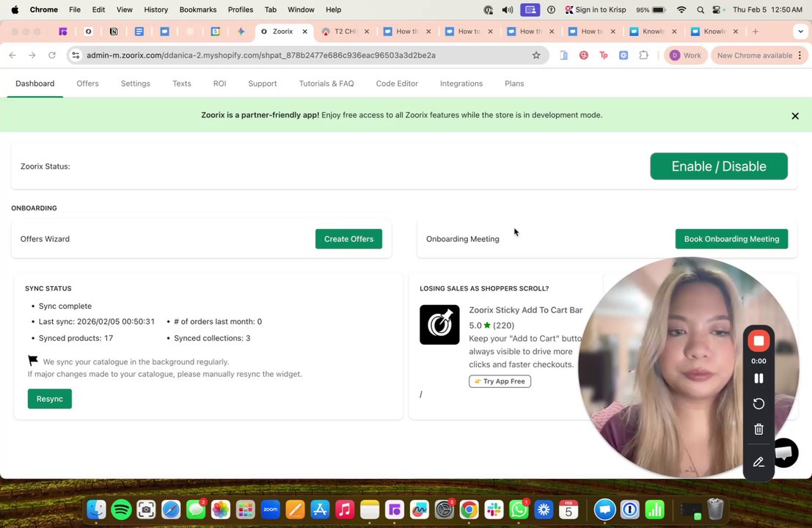Screen dimensions: 812x528
Task: Click the volume icon in menu bar
Action: [508, 10]
